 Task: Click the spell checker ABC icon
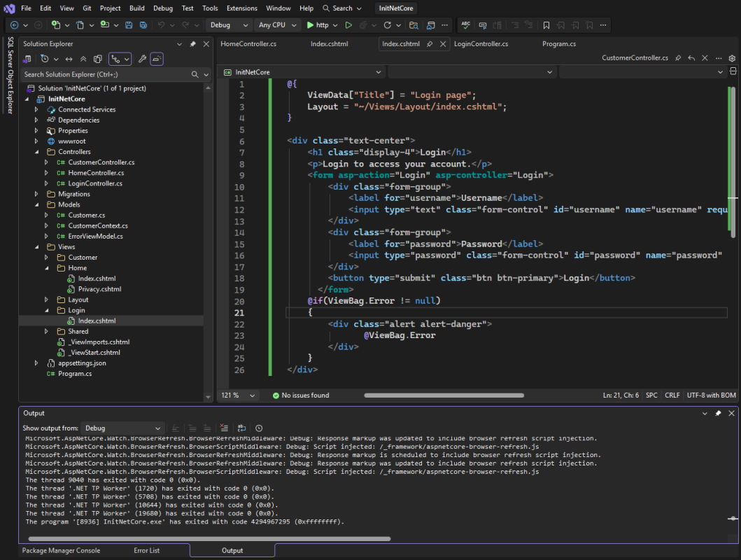pyautogui.click(x=465, y=25)
